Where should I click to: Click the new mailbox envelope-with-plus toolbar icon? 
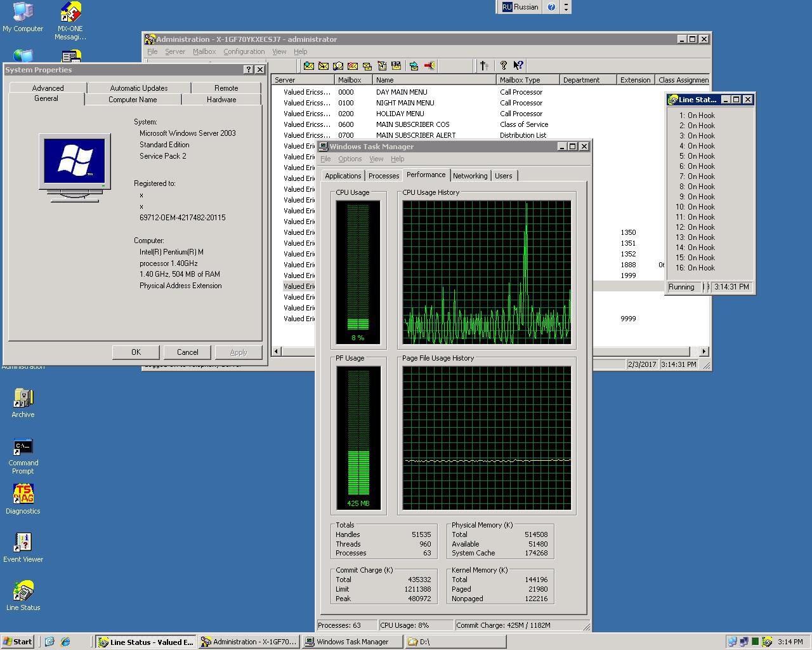(x=309, y=65)
